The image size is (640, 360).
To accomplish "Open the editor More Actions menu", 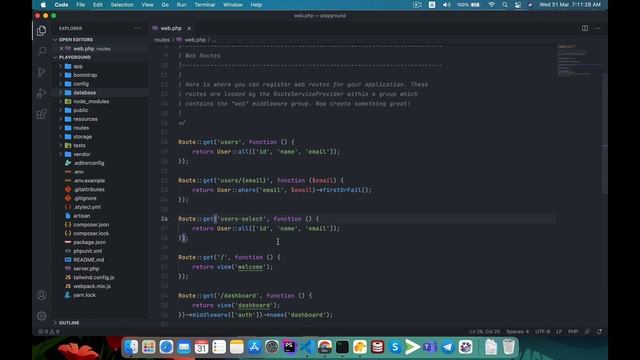I will tap(598, 28).
